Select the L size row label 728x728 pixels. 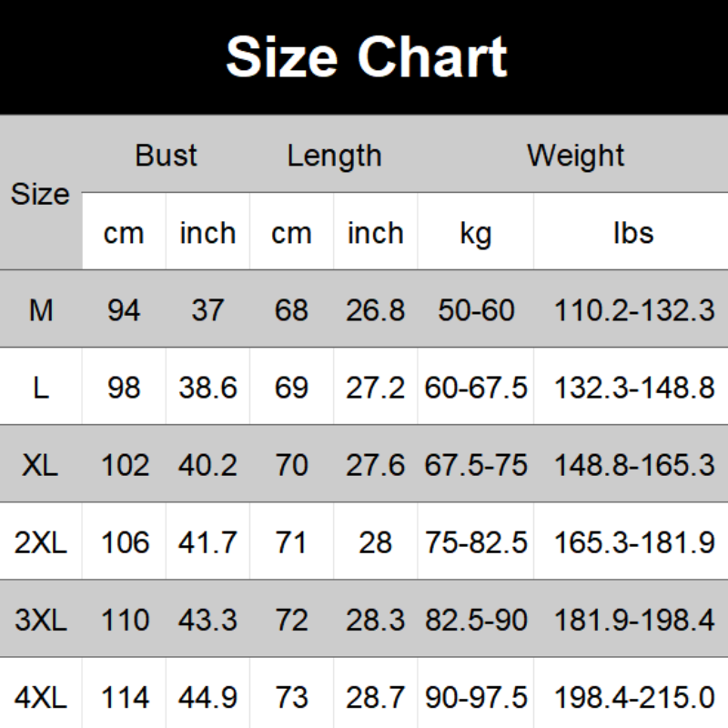[41, 388]
